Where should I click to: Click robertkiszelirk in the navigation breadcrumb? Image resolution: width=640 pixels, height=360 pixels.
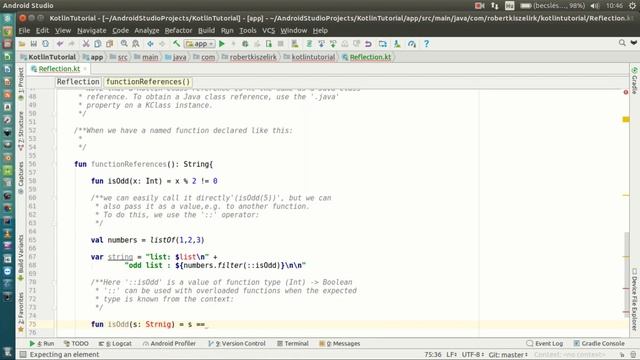(249, 57)
